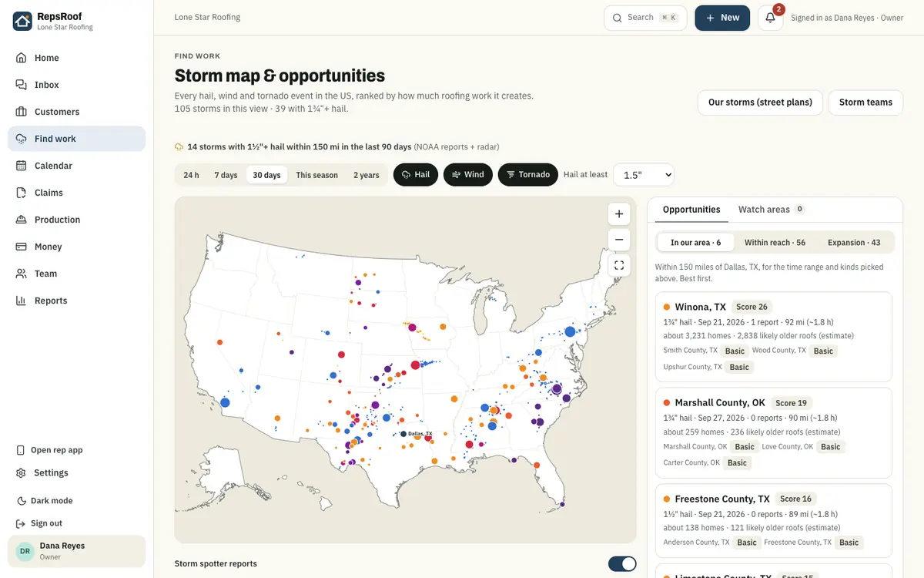Zoom out on the storm map
Image resolution: width=924 pixels, height=578 pixels.
619,240
